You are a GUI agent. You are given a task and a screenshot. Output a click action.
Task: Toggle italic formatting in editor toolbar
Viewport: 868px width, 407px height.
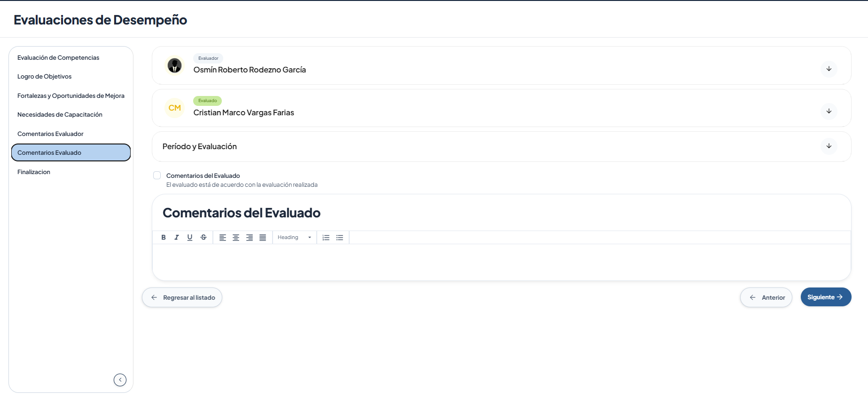[177, 238]
